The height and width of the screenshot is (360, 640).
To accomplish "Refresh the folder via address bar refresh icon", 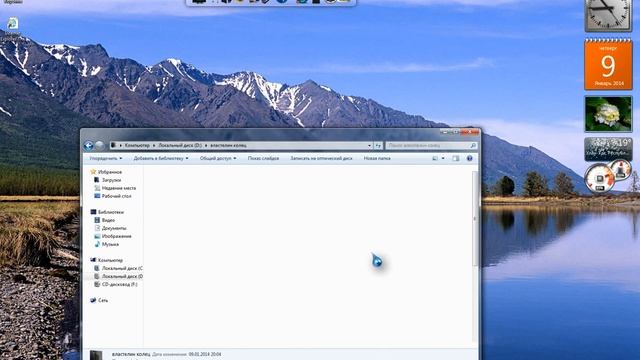I will (x=378, y=145).
